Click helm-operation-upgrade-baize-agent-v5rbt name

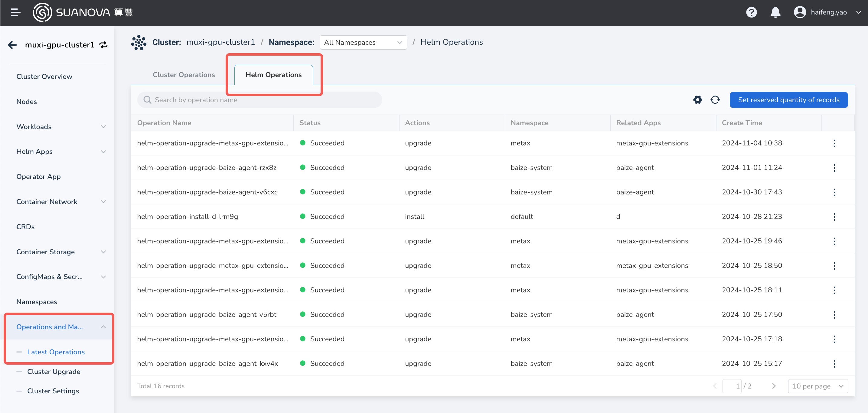(x=207, y=315)
